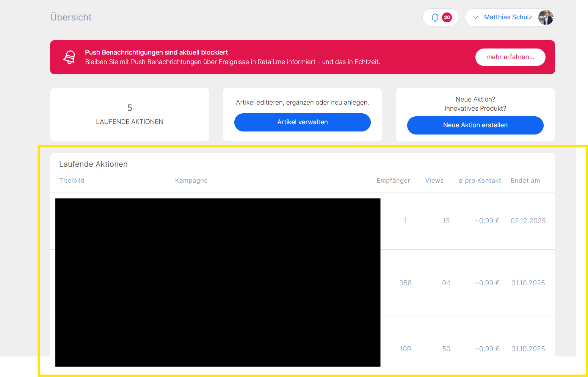Open the '5 Laufende Aktionen' card

[x=130, y=114]
